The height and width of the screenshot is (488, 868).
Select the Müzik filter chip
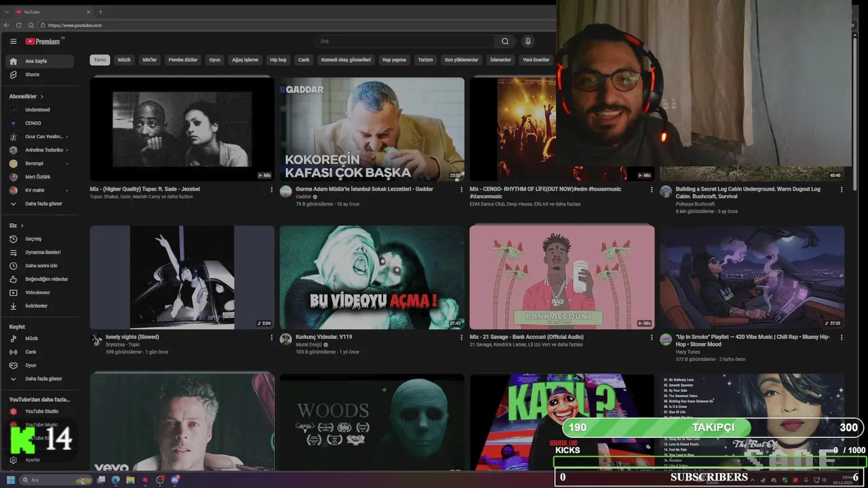click(124, 60)
